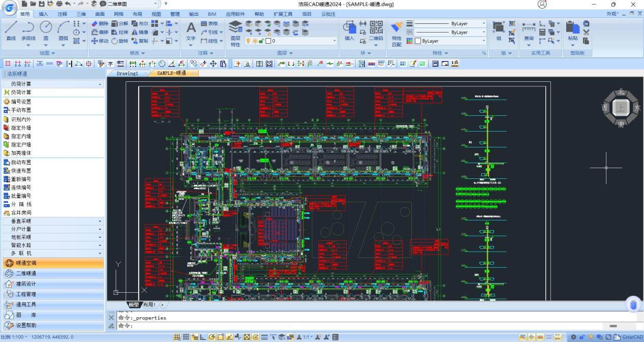Switch to the Drawing1 document tab
Image resolution: width=644 pixels, height=342 pixels.
[127, 73]
